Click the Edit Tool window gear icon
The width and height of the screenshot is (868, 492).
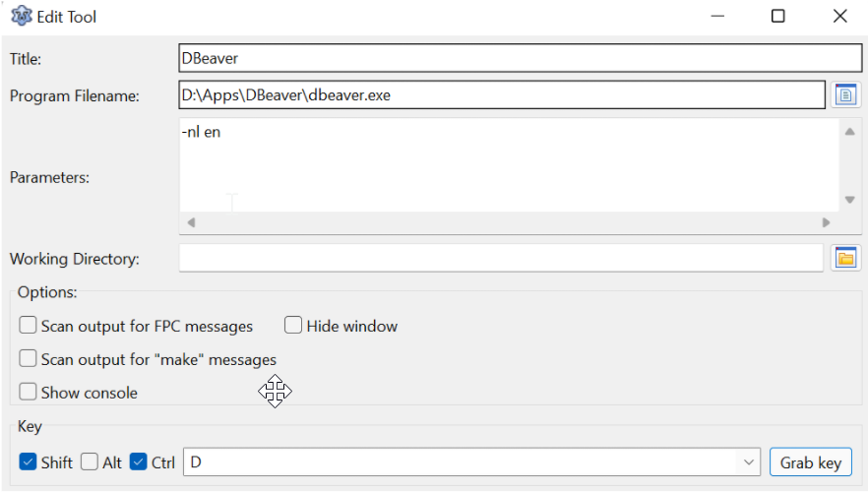coord(22,16)
